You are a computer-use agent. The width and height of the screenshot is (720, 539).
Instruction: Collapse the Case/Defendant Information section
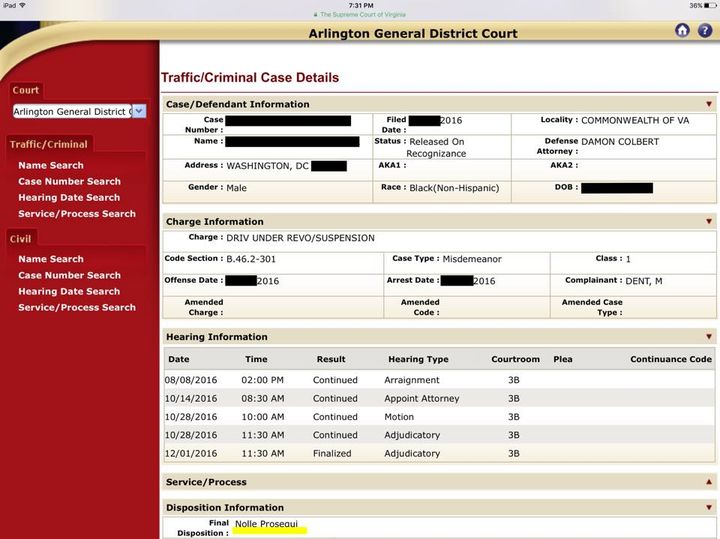(x=709, y=104)
